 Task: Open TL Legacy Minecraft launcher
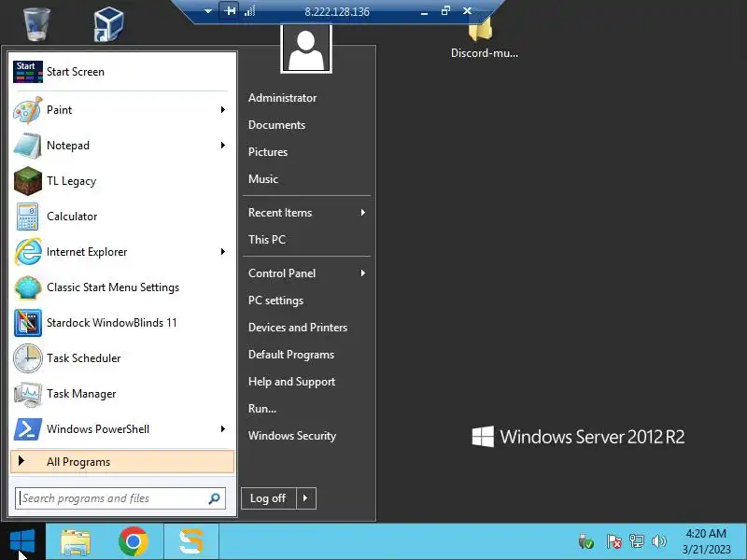click(x=121, y=181)
